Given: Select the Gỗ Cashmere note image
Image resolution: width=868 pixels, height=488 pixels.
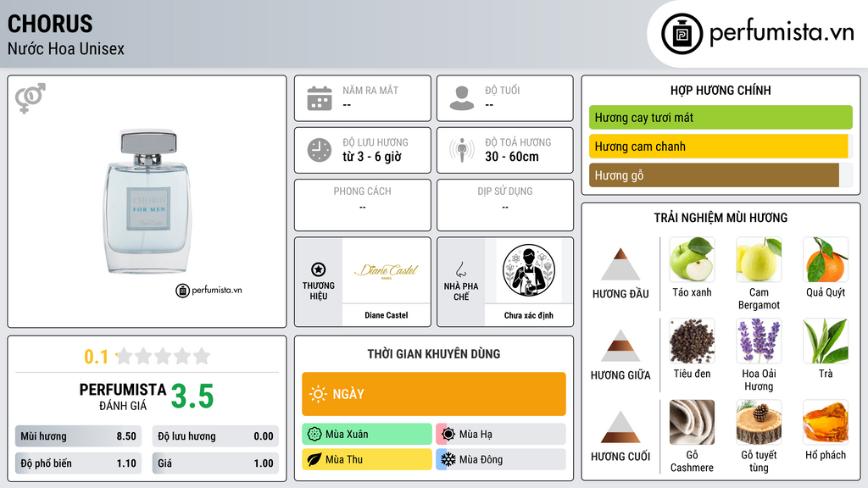Looking at the screenshot, I should coord(692,422).
